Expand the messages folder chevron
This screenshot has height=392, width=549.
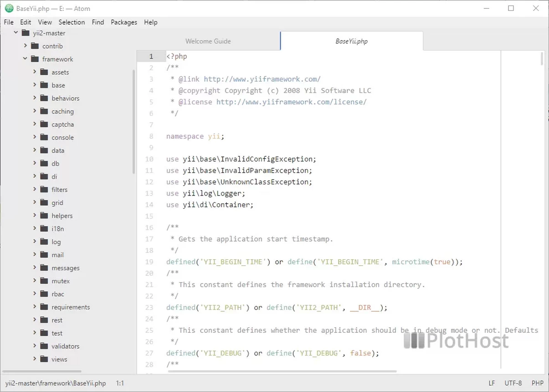[35, 268]
